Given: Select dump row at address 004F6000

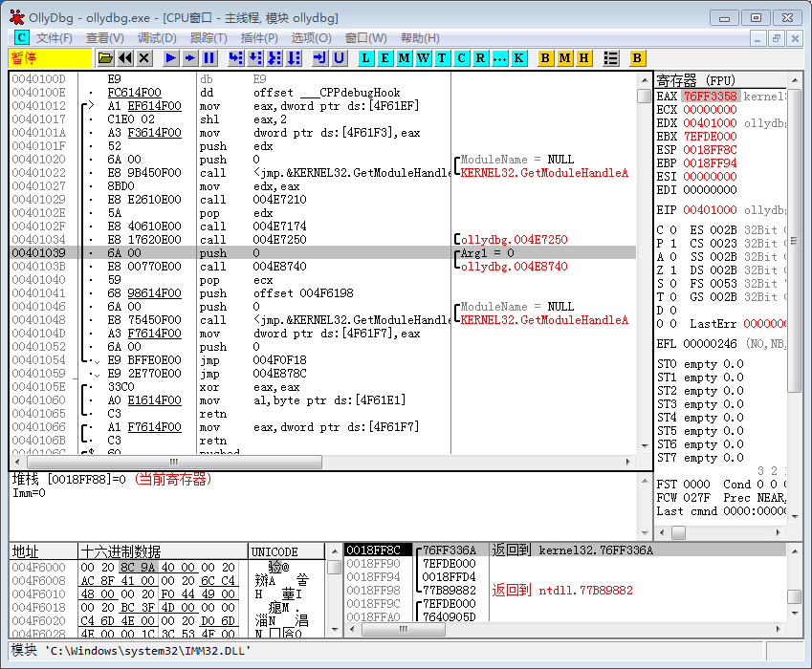Looking at the screenshot, I should click(x=168, y=568).
